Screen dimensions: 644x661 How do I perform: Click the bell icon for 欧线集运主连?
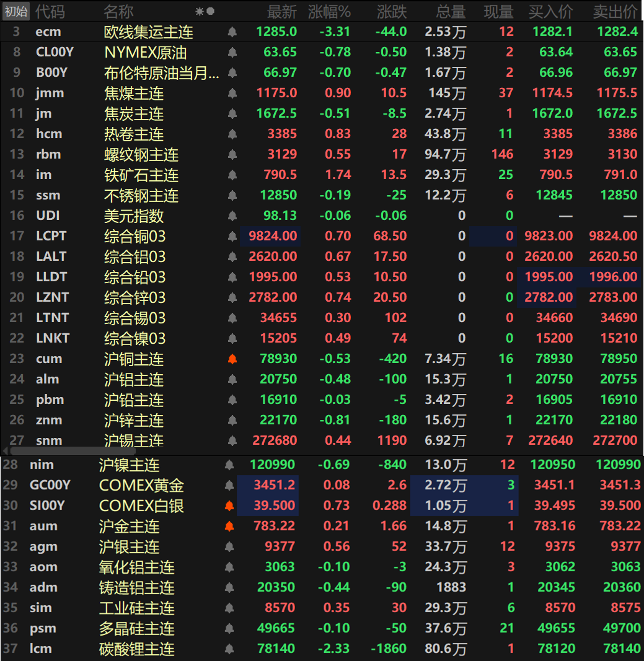pyautogui.click(x=232, y=32)
